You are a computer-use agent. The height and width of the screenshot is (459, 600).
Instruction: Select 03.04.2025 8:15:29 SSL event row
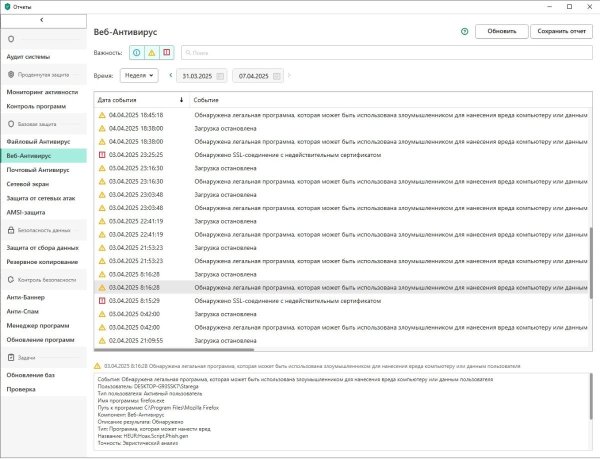point(341,301)
